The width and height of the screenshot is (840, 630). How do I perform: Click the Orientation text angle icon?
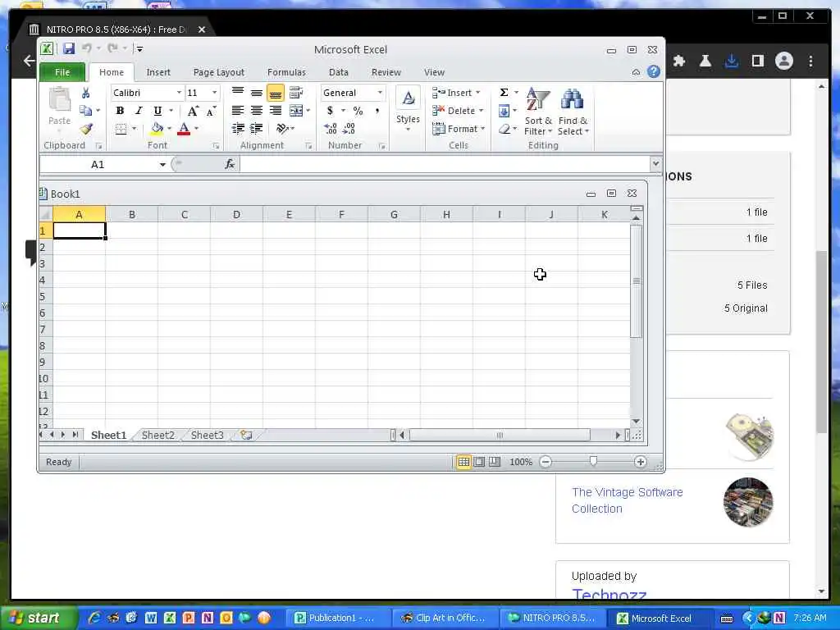click(282, 129)
